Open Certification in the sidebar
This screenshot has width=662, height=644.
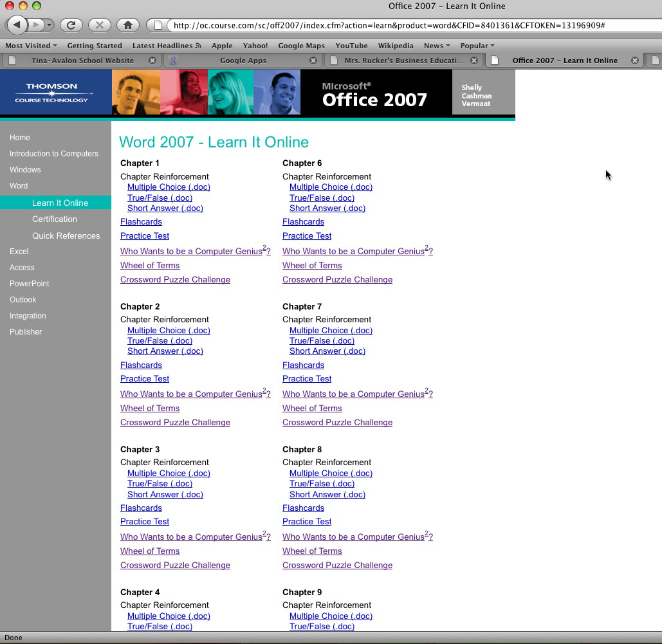tap(55, 219)
